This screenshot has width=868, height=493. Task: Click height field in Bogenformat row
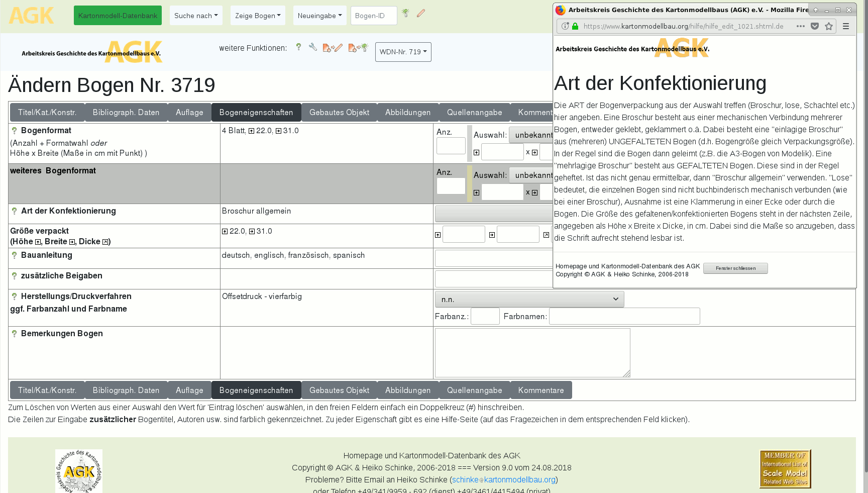click(502, 152)
